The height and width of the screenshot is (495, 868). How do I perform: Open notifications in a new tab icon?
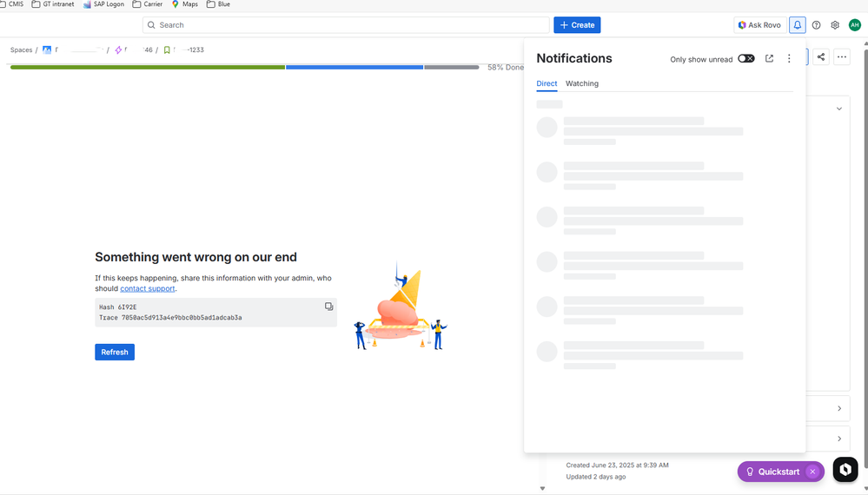point(769,59)
